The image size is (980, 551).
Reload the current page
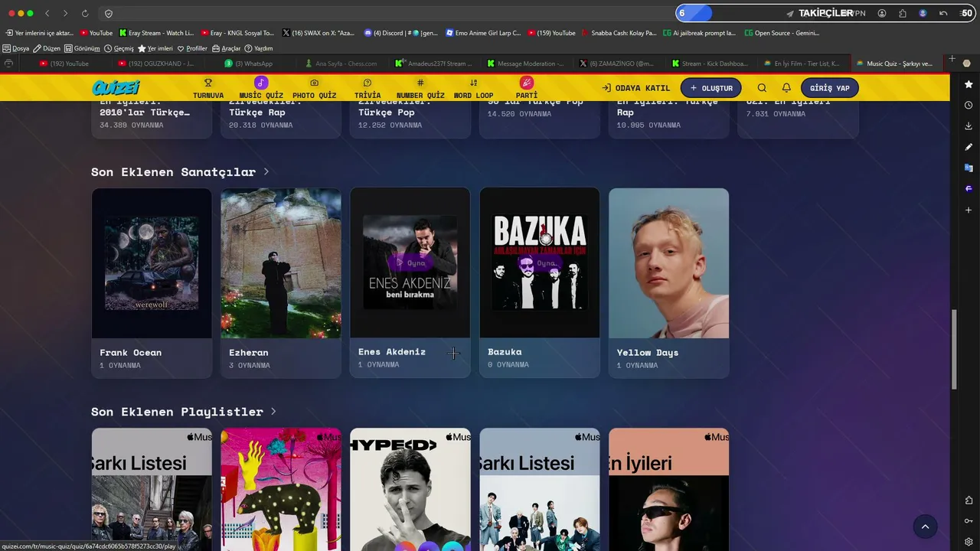85,14
